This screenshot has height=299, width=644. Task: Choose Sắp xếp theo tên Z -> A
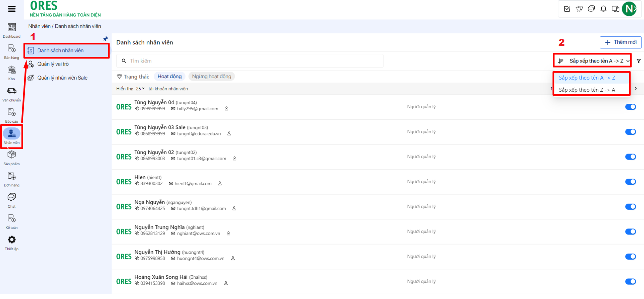tap(587, 90)
